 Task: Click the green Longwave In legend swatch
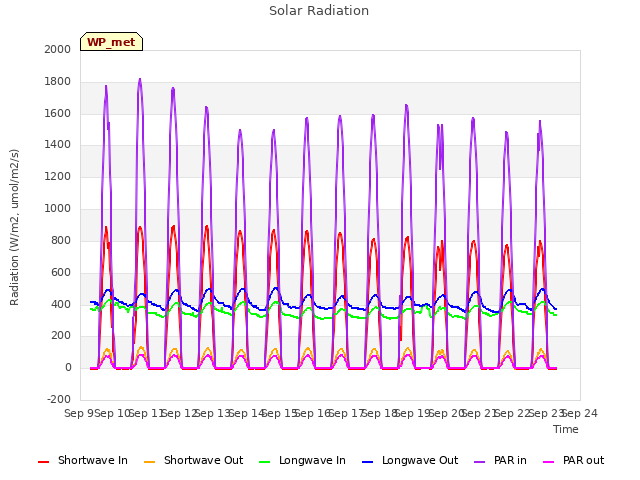(264, 462)
